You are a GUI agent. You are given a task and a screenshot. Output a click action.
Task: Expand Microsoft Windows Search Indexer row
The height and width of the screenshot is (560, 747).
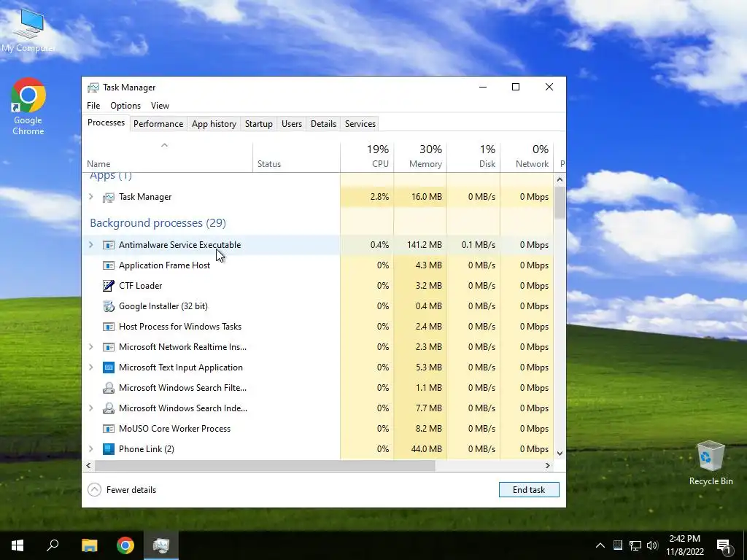coord(91,408)
